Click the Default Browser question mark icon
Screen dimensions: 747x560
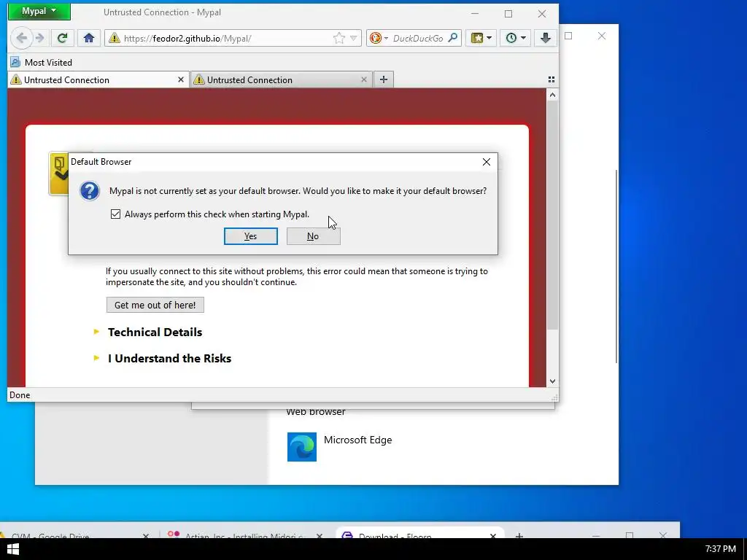click(x=89, y=191)
